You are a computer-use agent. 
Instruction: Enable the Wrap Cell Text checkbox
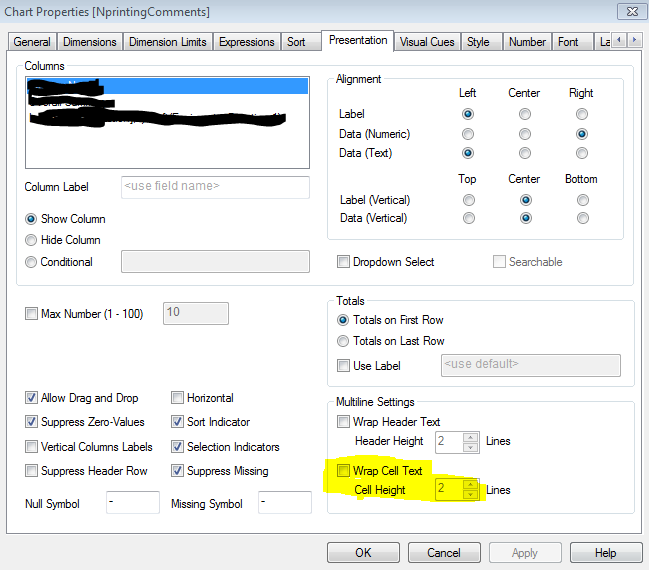click(x=343, y=471)
